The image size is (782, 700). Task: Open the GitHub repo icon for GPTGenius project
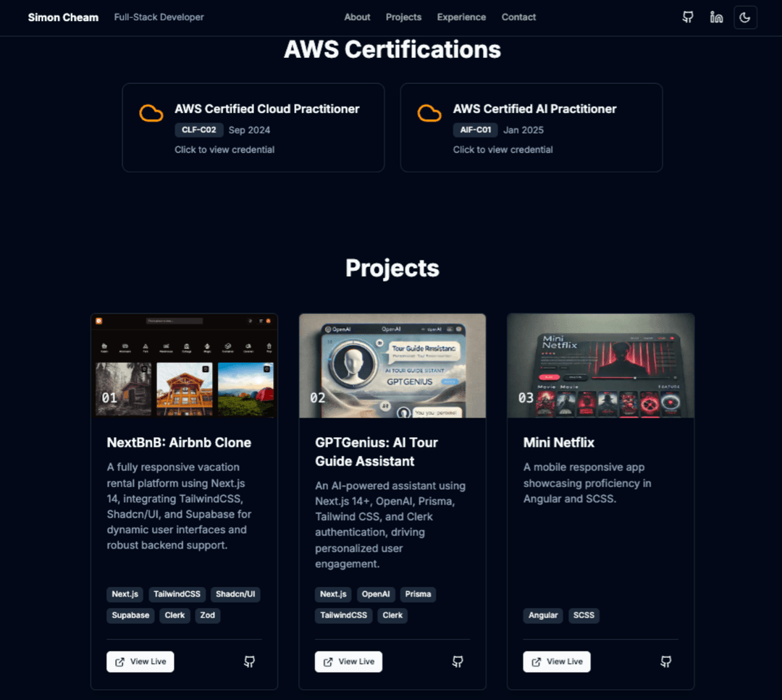pyautogui.click(x=458, y=661)
